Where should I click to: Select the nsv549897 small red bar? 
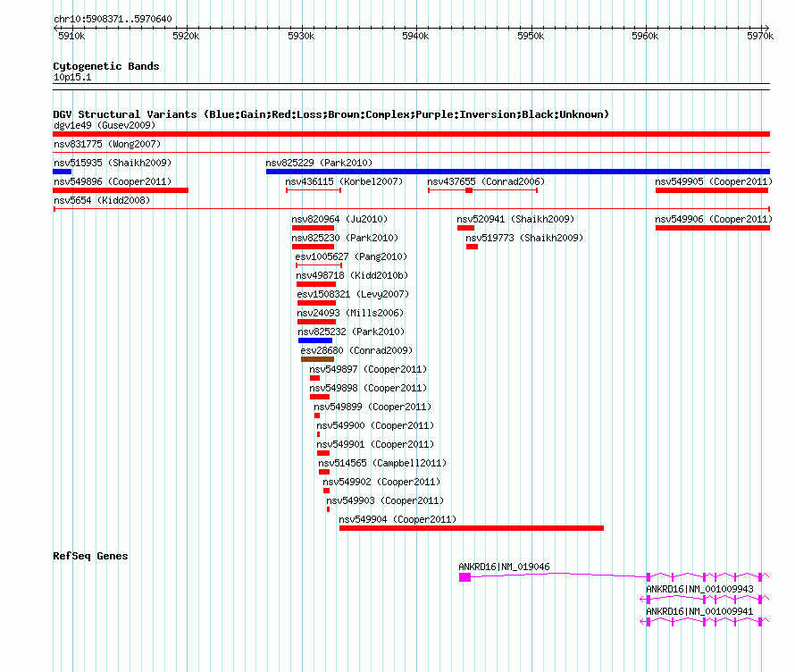tap(314, 378)
